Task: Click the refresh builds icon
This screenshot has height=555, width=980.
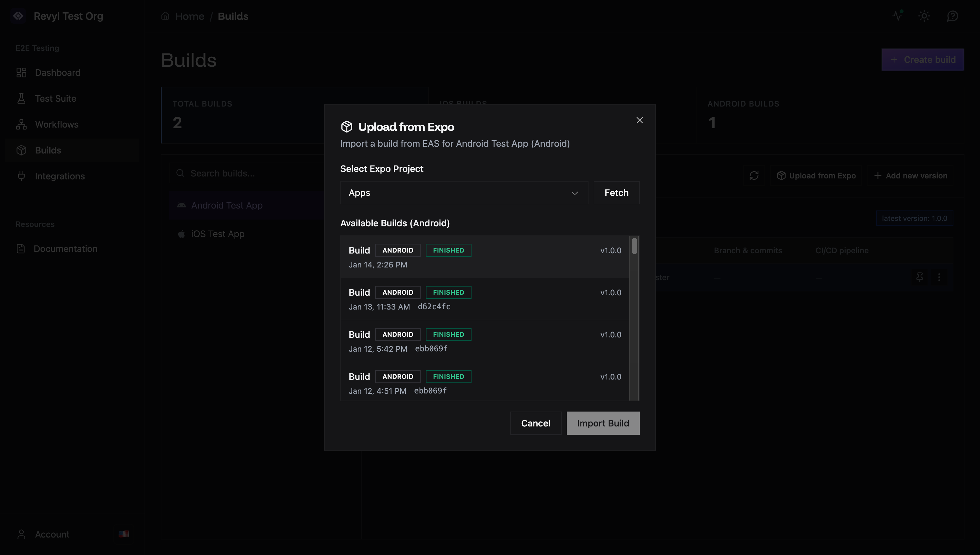Action: point(754,176)
